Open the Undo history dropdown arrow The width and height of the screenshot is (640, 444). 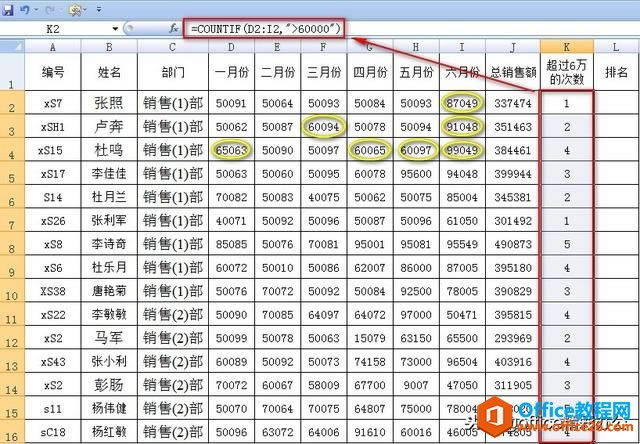coord(36,10)
